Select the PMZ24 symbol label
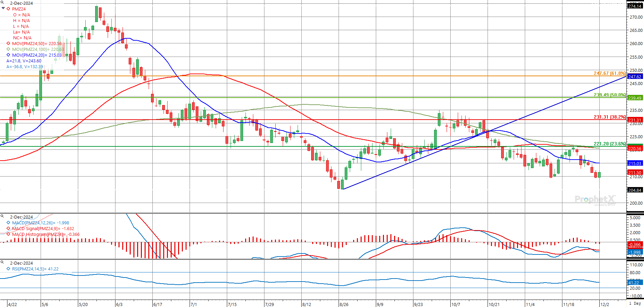 coord(19,9)
